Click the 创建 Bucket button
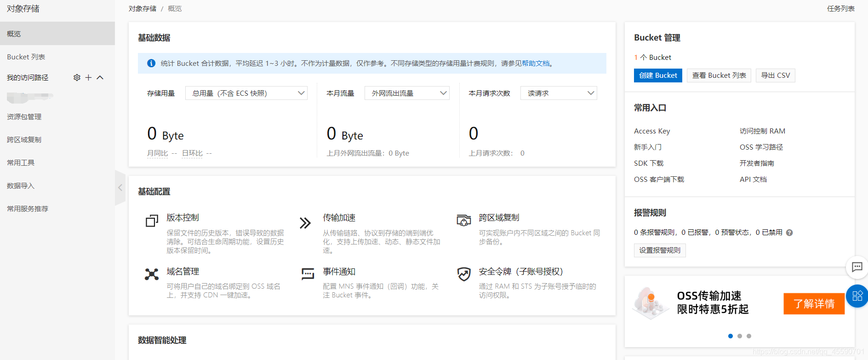The width and height of the screenshot is (868, 360). 658,75
